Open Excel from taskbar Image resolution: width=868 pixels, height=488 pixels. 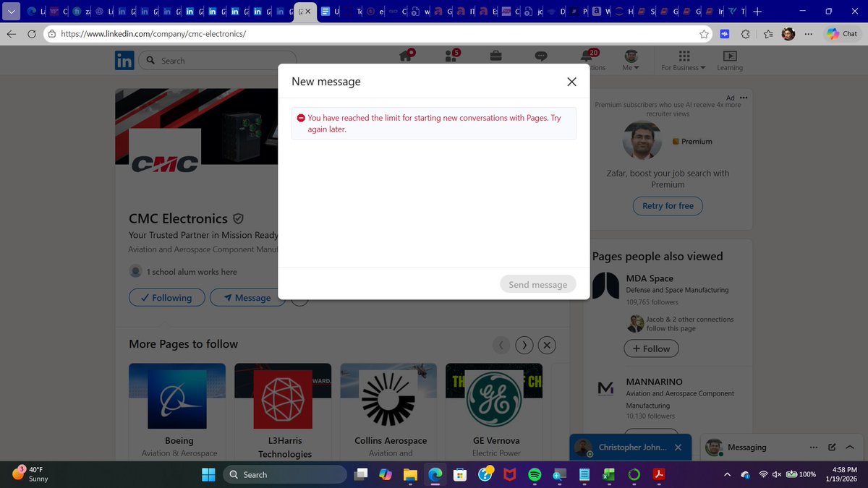click(x=609, y=475)
